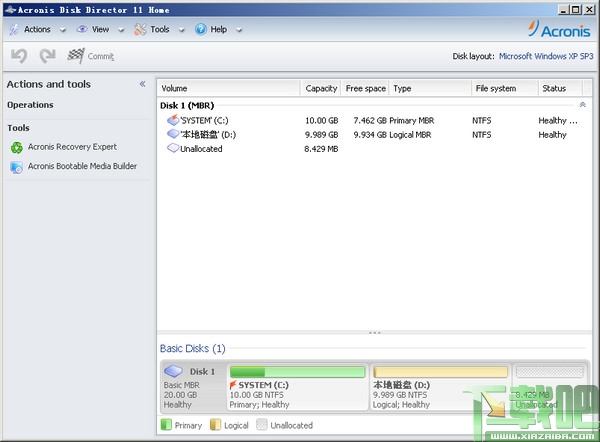This screenshot has width=600, height=442.
Task: Sort by the Type column header
Action: [430, 88]
